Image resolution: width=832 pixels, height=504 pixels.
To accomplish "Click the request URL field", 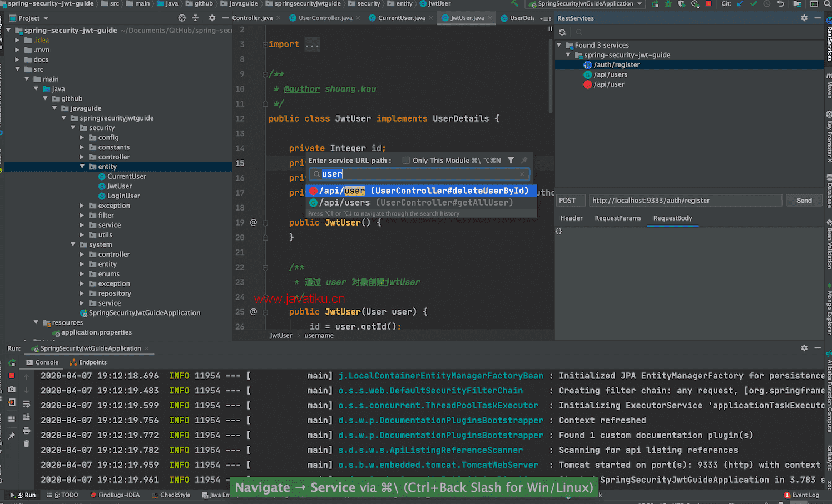I will point(685,200).
